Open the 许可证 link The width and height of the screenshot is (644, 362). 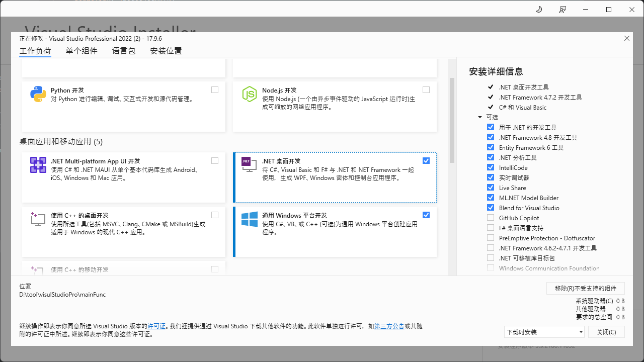click(x=156, y=326)
